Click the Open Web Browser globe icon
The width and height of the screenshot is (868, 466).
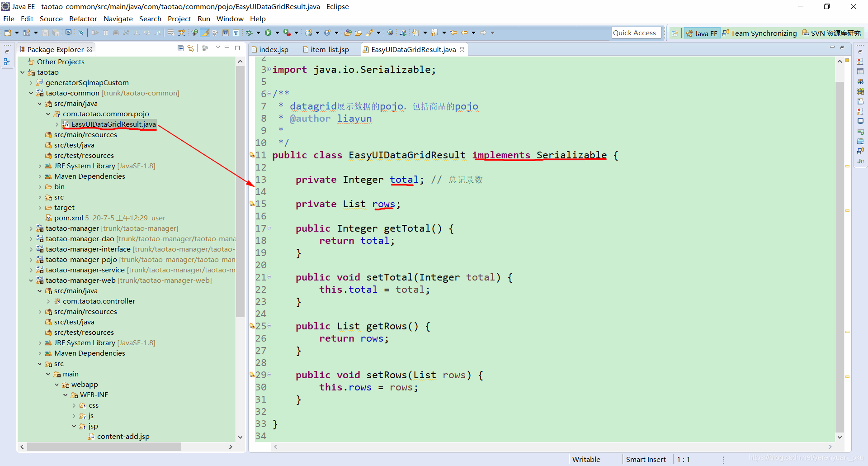(x=390, y=33)
